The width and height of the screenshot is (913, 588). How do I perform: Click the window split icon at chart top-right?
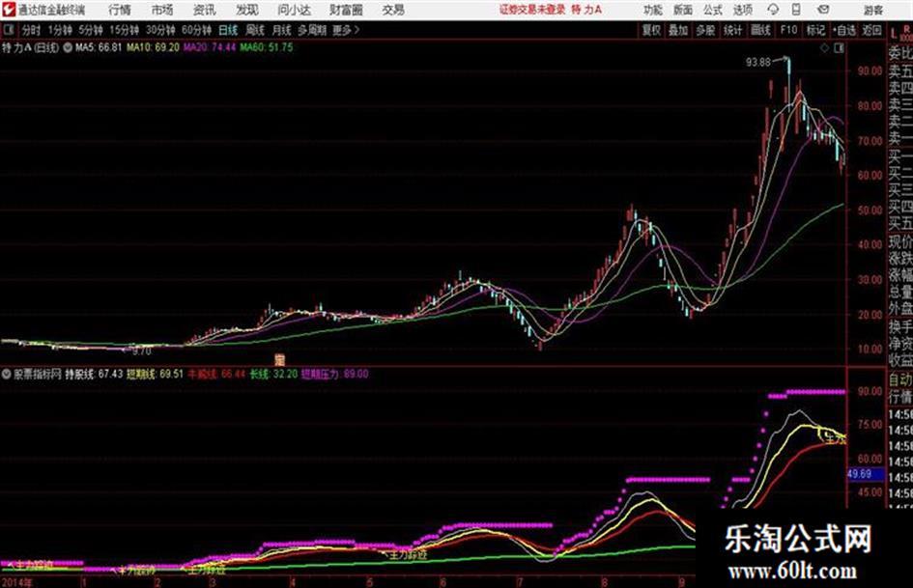pyautogui.click(x=839, y=48)
